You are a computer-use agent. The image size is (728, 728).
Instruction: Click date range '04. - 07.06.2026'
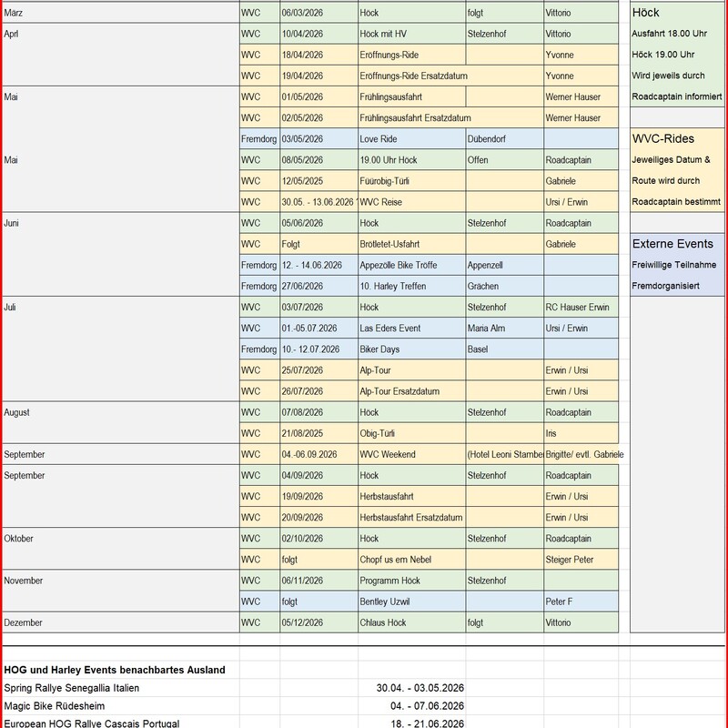(x=427, y=706)
